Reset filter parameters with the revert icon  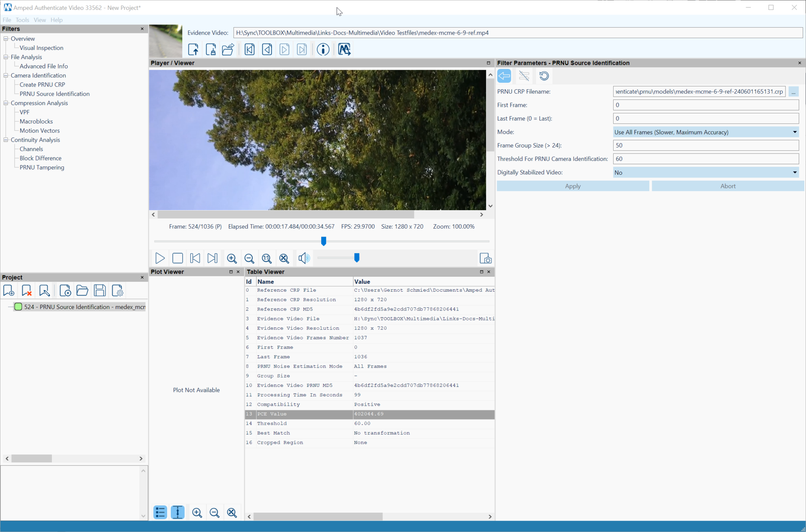[x=543, y=76]
